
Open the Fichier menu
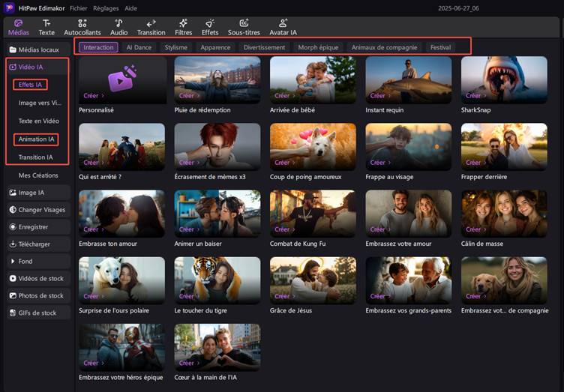(x=79, y=8)
